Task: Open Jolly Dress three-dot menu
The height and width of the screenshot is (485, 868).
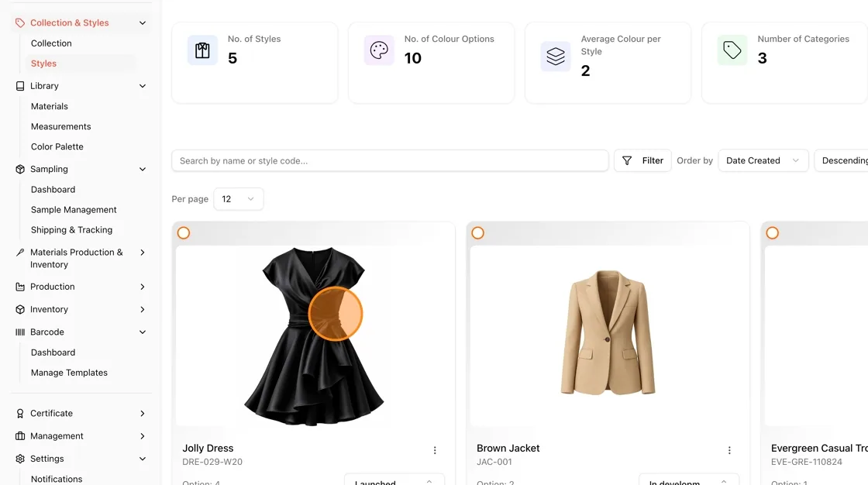Action: pos(435,451)
